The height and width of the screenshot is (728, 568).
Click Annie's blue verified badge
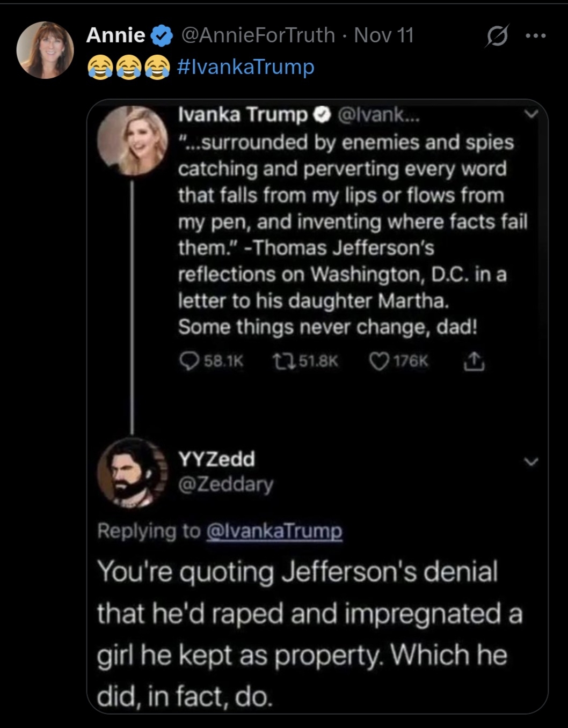(x=162, y=36)
